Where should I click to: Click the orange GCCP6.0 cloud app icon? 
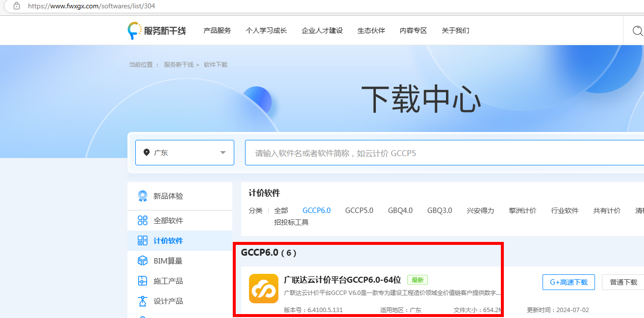pyautogui.click(x=264, y=289)
